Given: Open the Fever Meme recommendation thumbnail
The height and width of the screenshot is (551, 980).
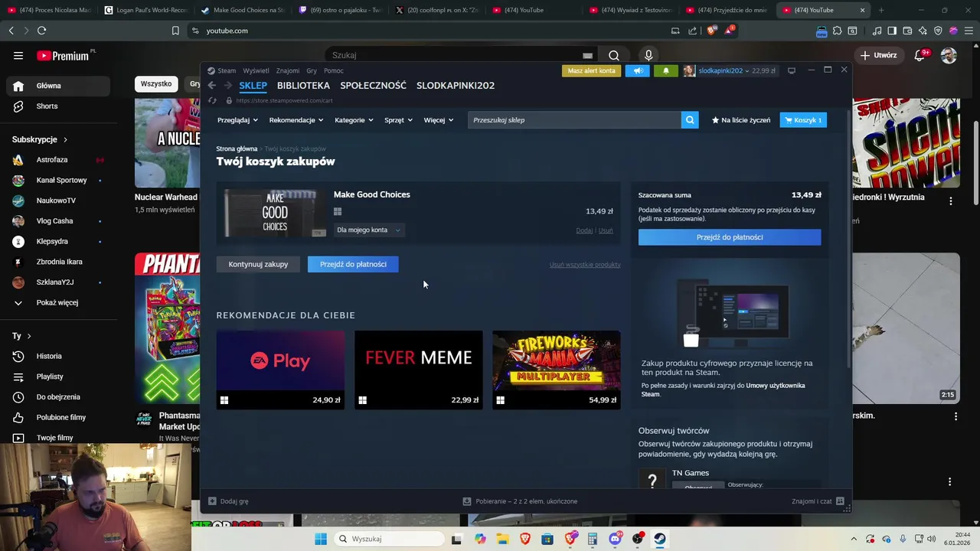Looking at the screenshot, I should (419, 370).
